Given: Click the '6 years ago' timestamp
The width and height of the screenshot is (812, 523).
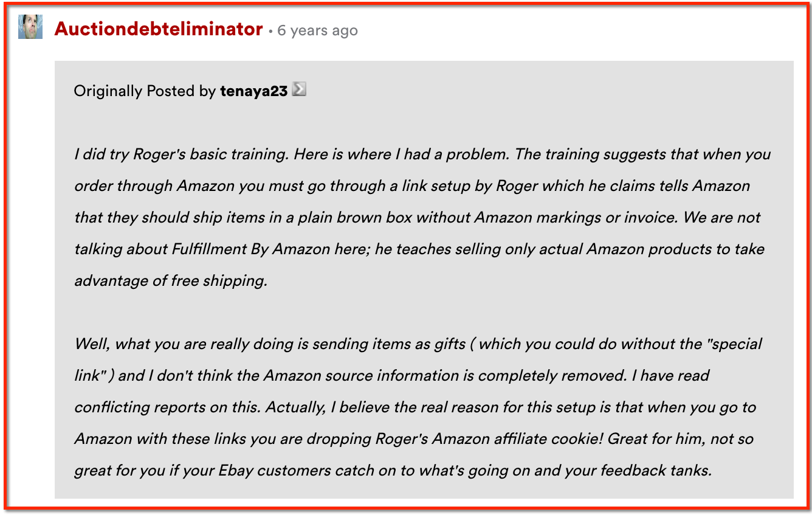Looking at the screenshot, I should [317, 30].
